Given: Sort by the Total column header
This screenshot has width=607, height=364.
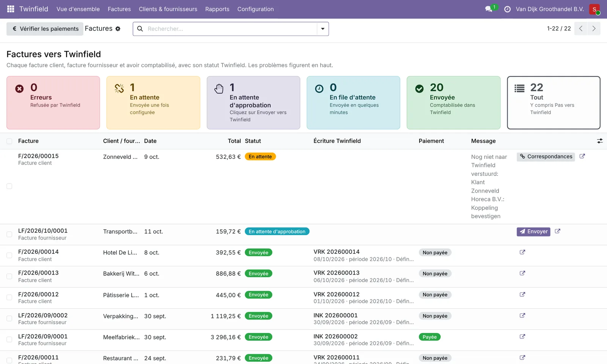Looking at the screenshot, I should click(x=234, y=141).
